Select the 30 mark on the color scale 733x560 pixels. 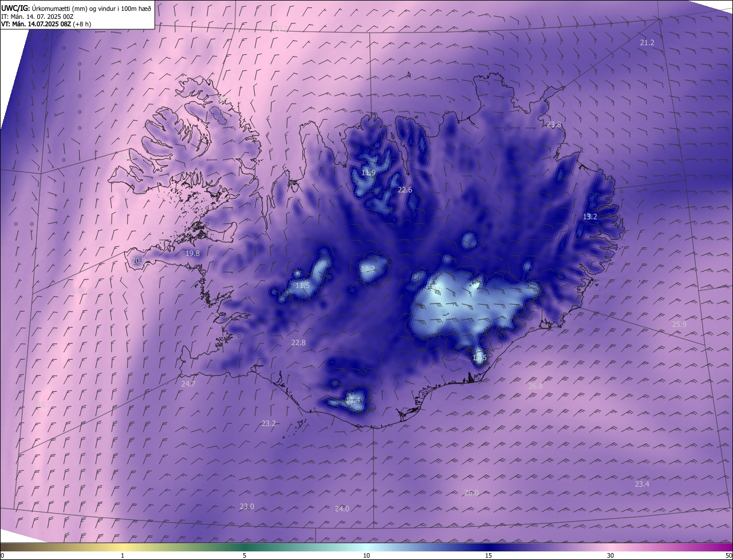pyautogui.click(x=610, y=555)
